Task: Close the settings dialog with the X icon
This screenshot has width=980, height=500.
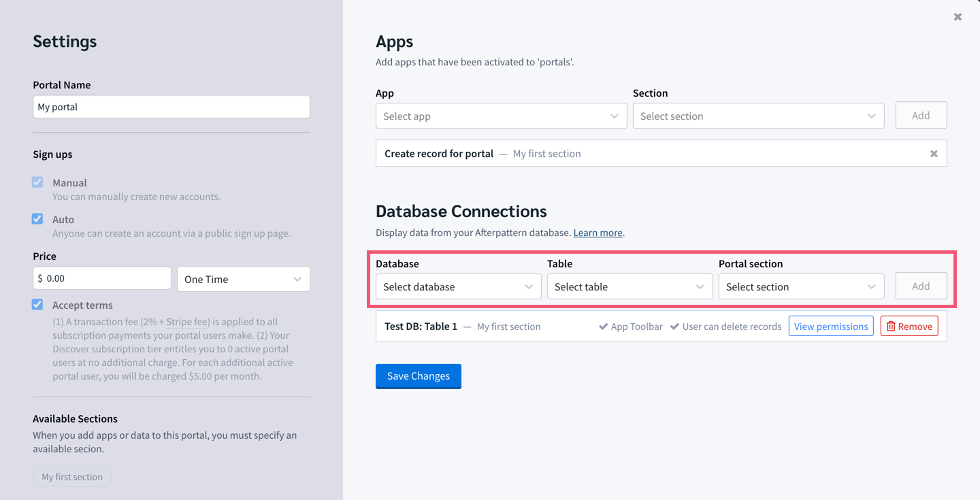Action: (958, 17)
